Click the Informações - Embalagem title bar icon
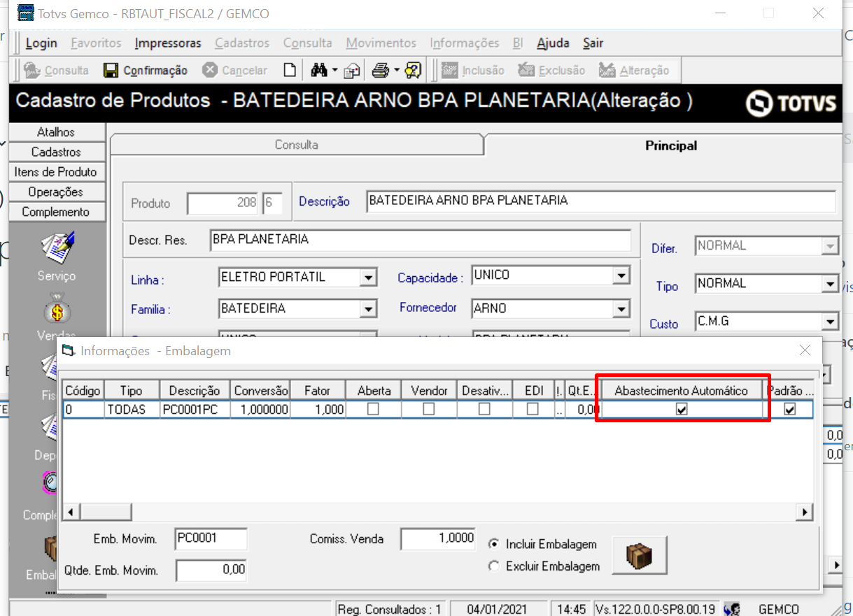853x616 pixels. coord(67,350)
